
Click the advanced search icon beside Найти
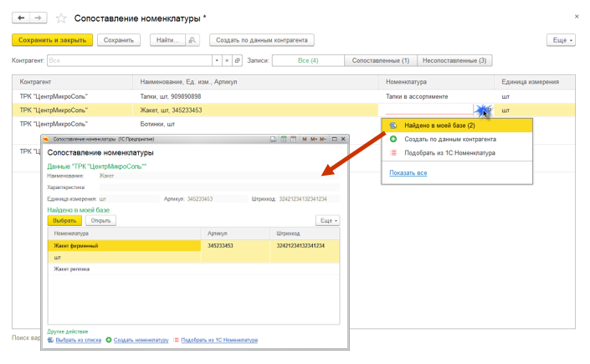[x=192, y=40]
